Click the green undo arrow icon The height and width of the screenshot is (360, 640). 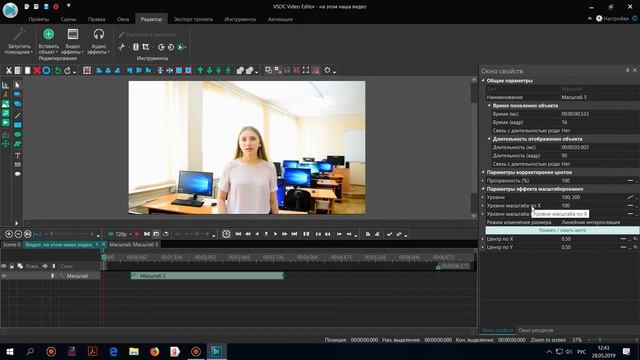point(58,71)
